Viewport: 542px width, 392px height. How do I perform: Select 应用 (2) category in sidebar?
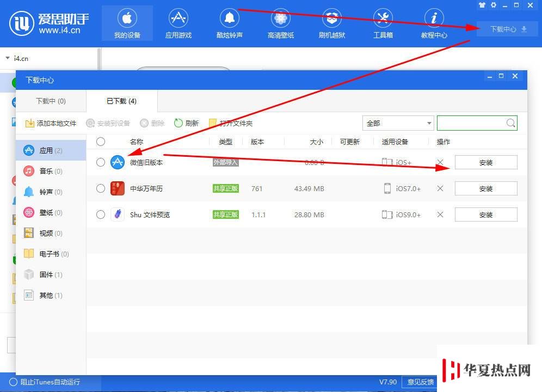51,150
